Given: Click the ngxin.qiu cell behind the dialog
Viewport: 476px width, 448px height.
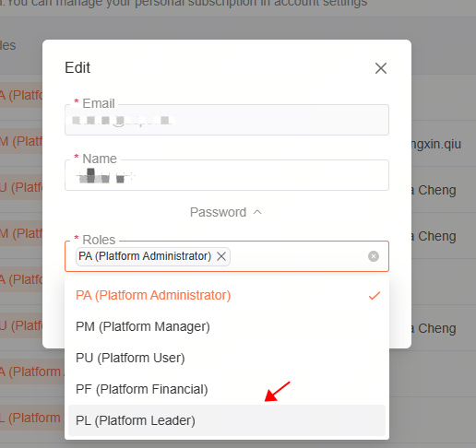Looking at the screenshot, I should click(x=436, y=144).
